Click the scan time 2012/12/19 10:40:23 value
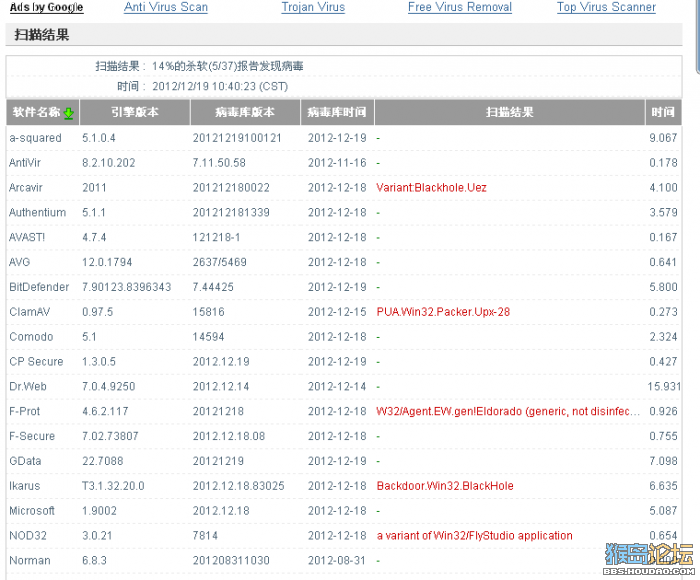Image resolution: width=700 pixels, height=580 pixels. coord(220,86)
